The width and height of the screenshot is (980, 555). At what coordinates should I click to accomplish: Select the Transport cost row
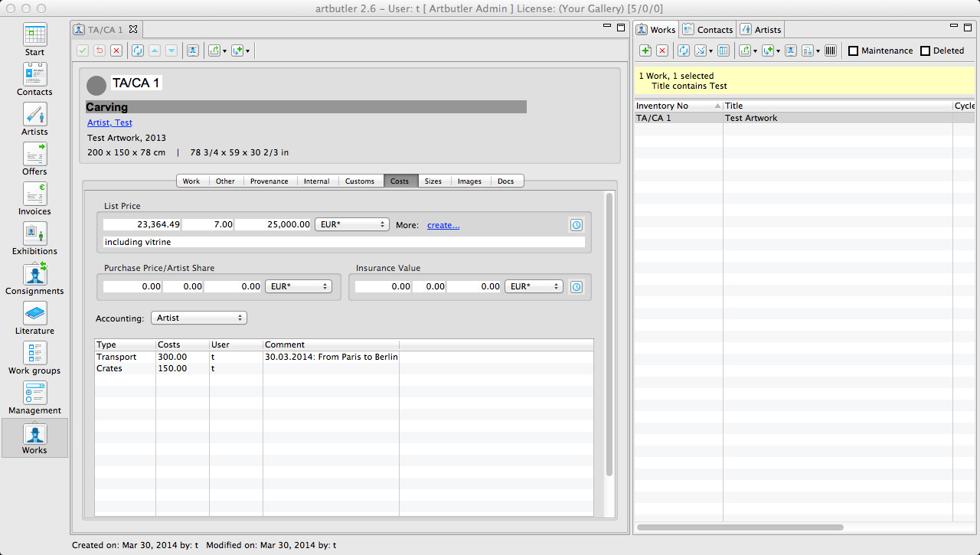click(344, 357)
